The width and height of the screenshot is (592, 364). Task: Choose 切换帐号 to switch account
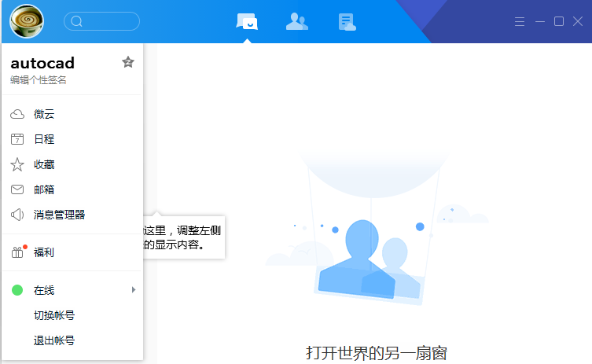54,315
